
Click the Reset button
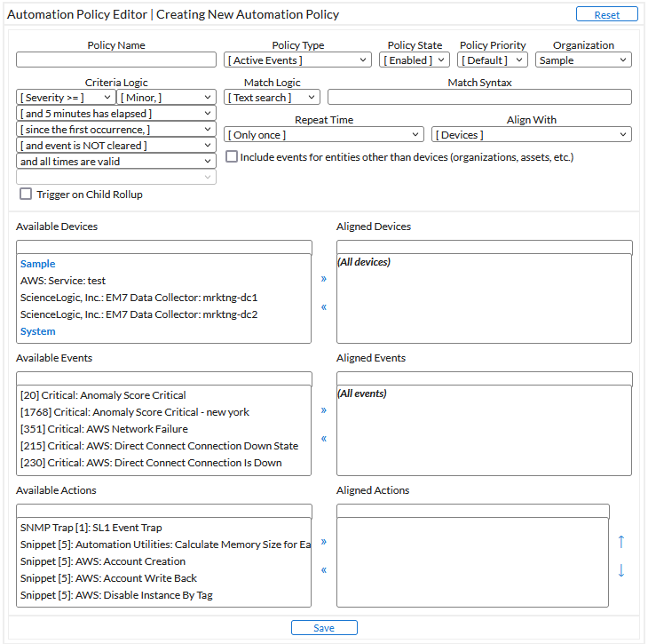pos(606,14)
